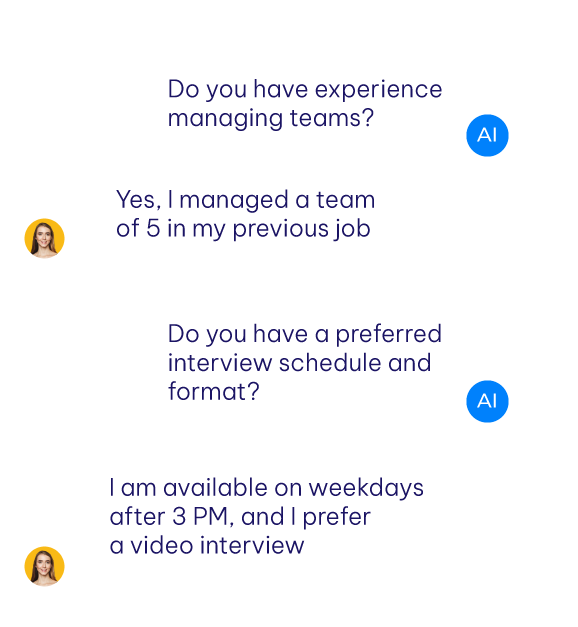Click the text "interview schedule and"
578x627 pixels.
coord(299,363)
